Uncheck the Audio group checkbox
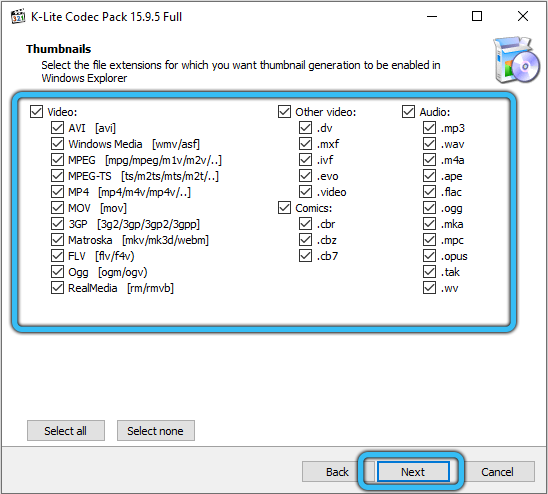 408,112
